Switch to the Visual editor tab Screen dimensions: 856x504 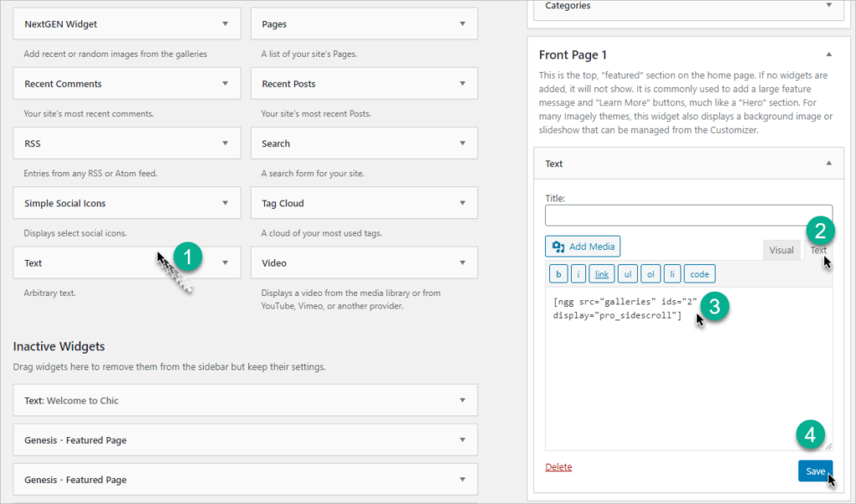(x=782, y=249)
